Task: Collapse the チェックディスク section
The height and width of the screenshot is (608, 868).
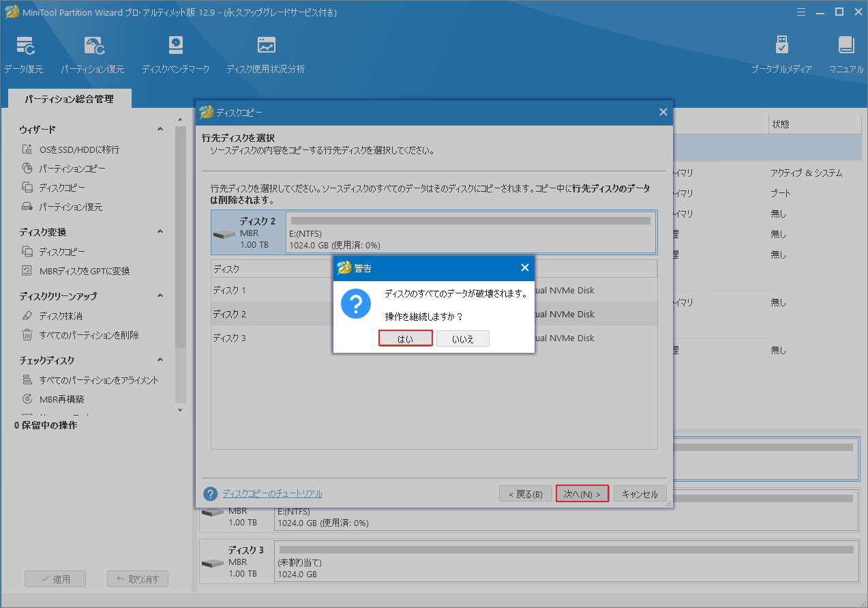Action: coord(160,360)
